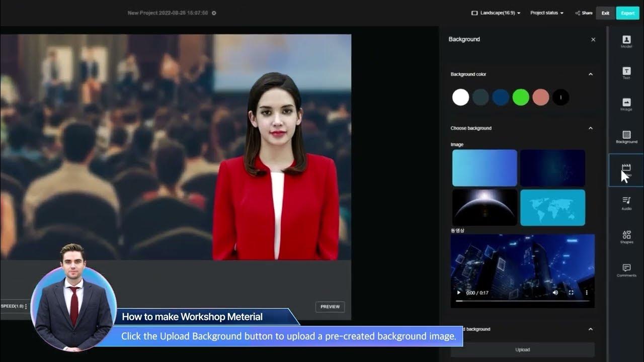The image size is (644, 362).
Task: Select the Background sidebar icon
Action: pyautogui.click(x=626, y=137)
